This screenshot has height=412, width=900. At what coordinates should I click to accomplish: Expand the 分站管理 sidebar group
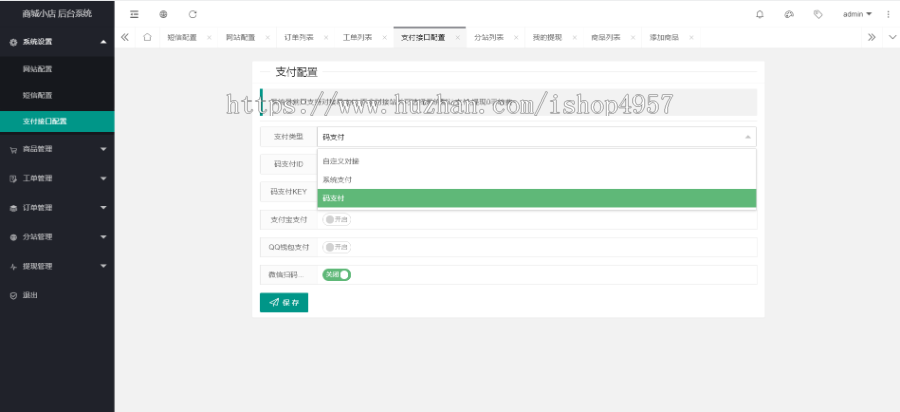tap(103, 237)
